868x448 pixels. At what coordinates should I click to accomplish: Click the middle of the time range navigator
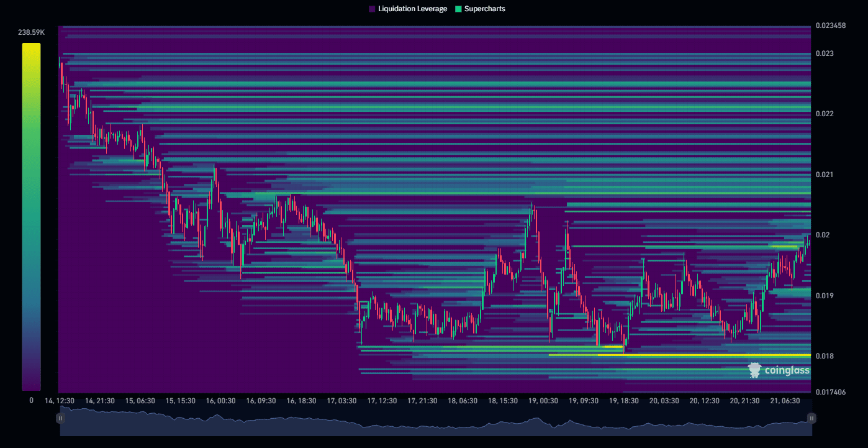[x=435, y=423]
